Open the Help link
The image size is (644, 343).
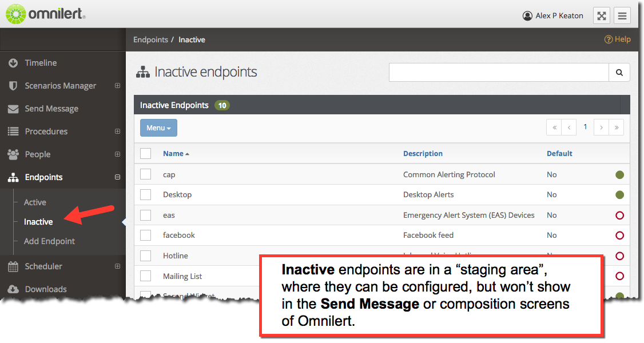click(617, 39)
